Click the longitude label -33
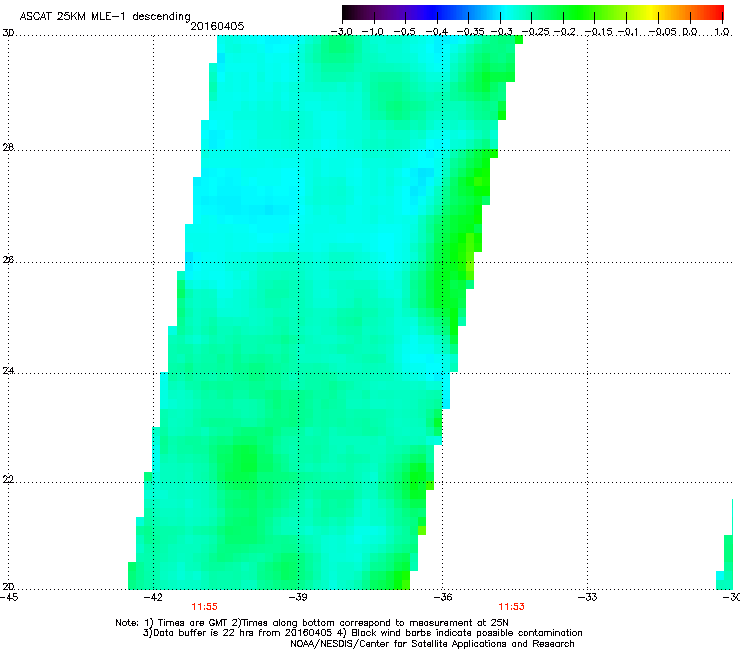Image resolution: width=740 pixels, height=650 pixels. point(588,597)
